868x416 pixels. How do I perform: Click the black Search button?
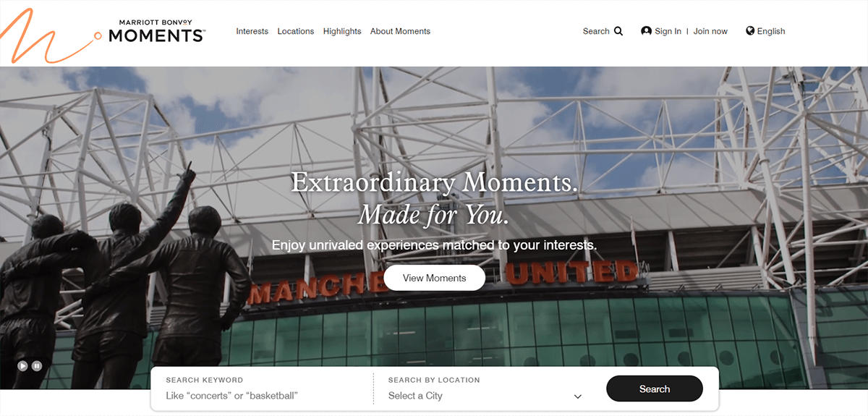(655, 389)
